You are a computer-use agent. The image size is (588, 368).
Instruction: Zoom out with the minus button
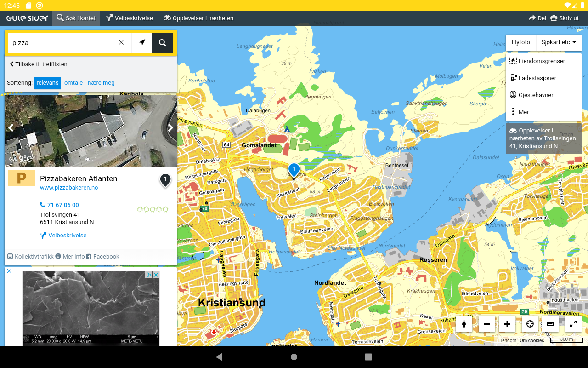click(487, 324)
